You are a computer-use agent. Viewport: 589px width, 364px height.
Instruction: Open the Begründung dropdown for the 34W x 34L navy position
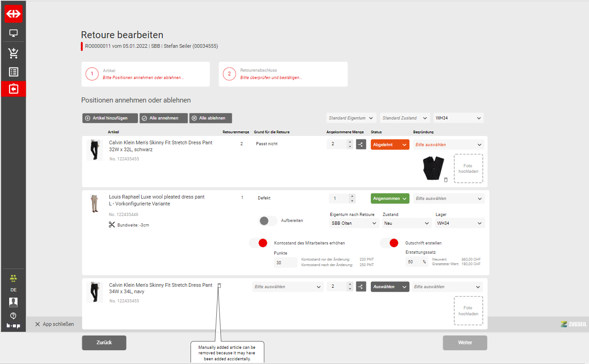coord(447,286)
